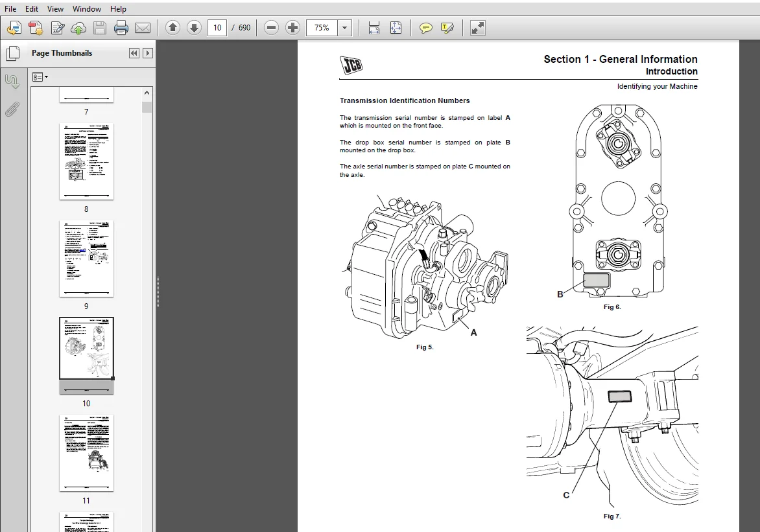Image resolution: width=760 pixels, height=532 pixels.
Task: Click the fit one full page icon
Action: point(396,28)
